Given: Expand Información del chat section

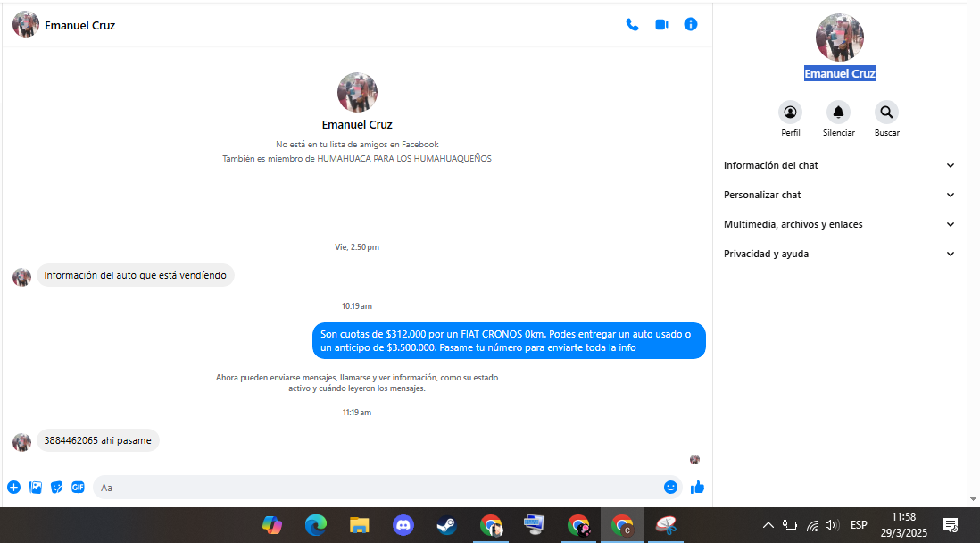Looking at the screenshot, I should pos(838,165).
